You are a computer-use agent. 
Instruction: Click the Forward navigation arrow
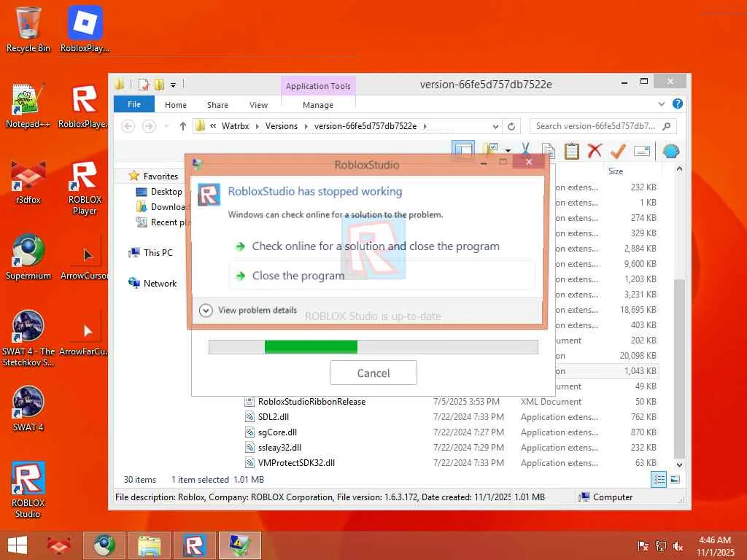(149, 126)
